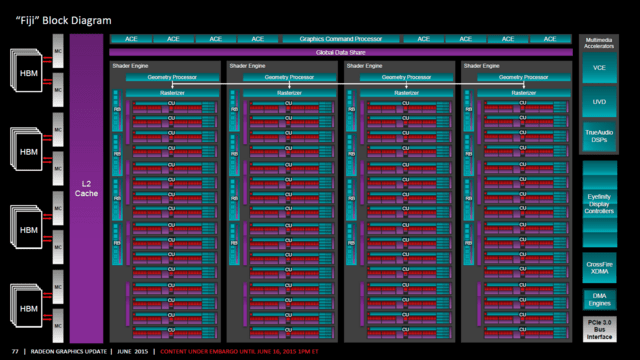
Task: Click Rasterizer in the rightmost Shader Engine
Action: click(x=524, y=93)
